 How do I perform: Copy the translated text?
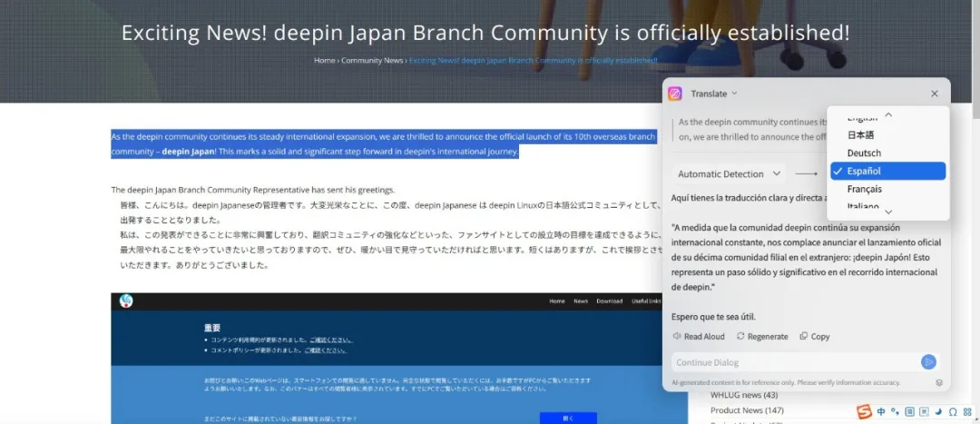tap(815, 337)
